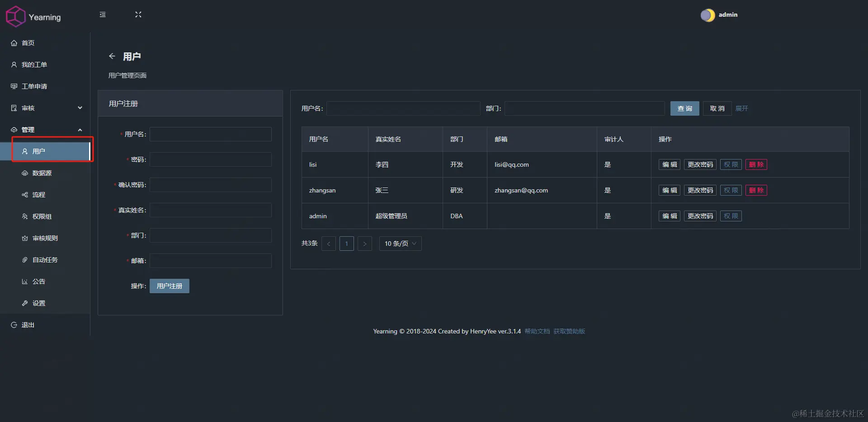
Task: Open 工单申请 in the sidebar
Action: tap(45, 86)
